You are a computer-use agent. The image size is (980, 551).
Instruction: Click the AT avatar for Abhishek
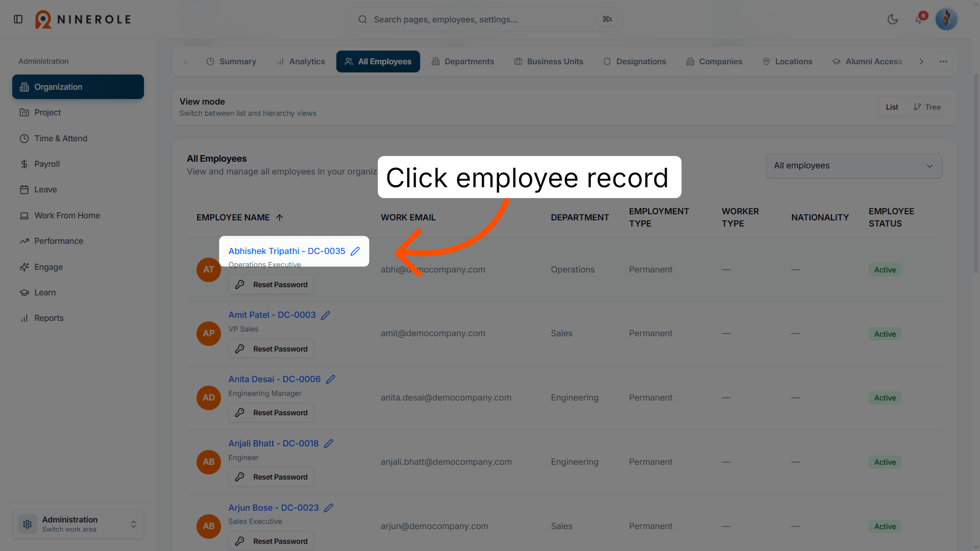[209, 269]
